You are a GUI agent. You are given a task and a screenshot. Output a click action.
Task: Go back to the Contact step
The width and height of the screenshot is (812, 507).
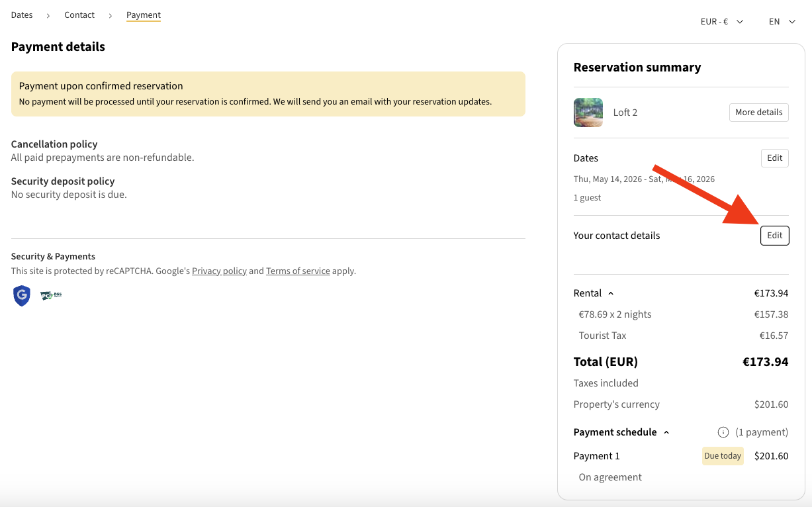click(x=79, y=15)
